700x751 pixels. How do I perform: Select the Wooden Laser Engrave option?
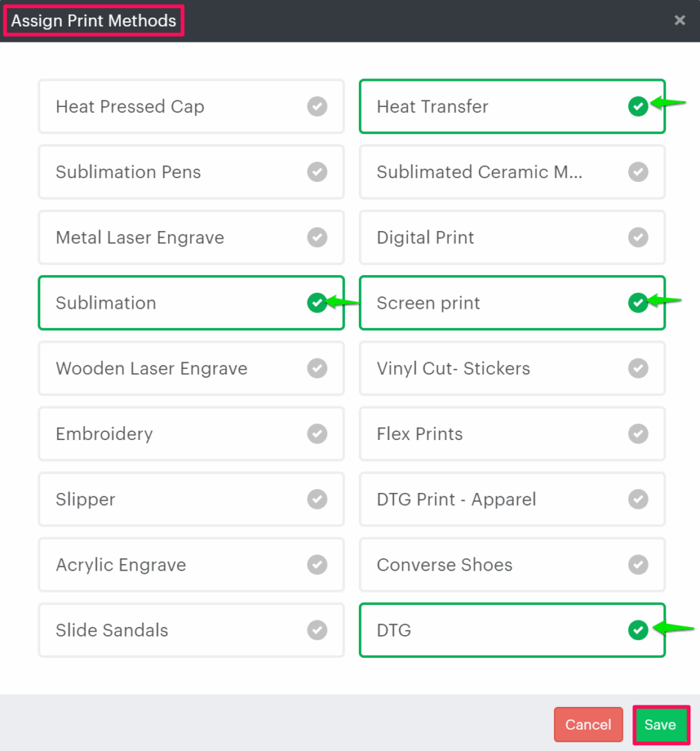coord(191,368)
